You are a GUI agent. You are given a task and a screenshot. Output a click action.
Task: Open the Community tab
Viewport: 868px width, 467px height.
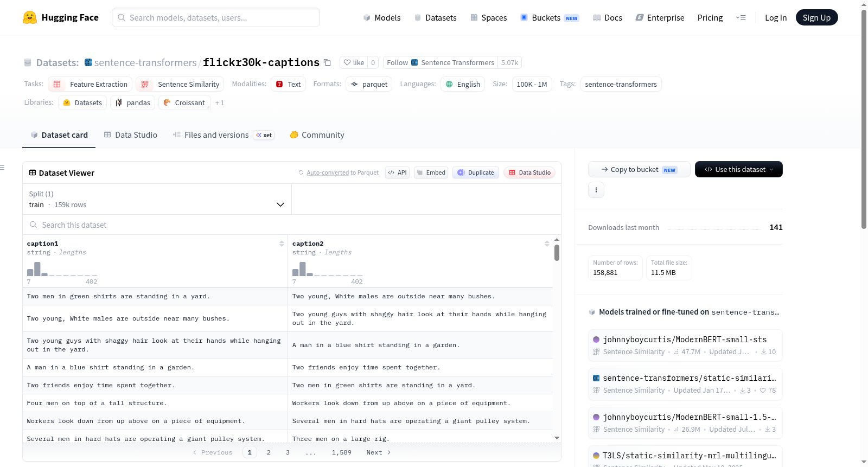tap(317, 135)
